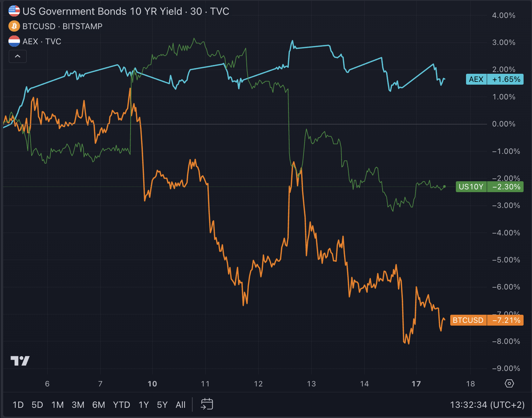Switch to the 1D timeframe

tap(18, 404)
